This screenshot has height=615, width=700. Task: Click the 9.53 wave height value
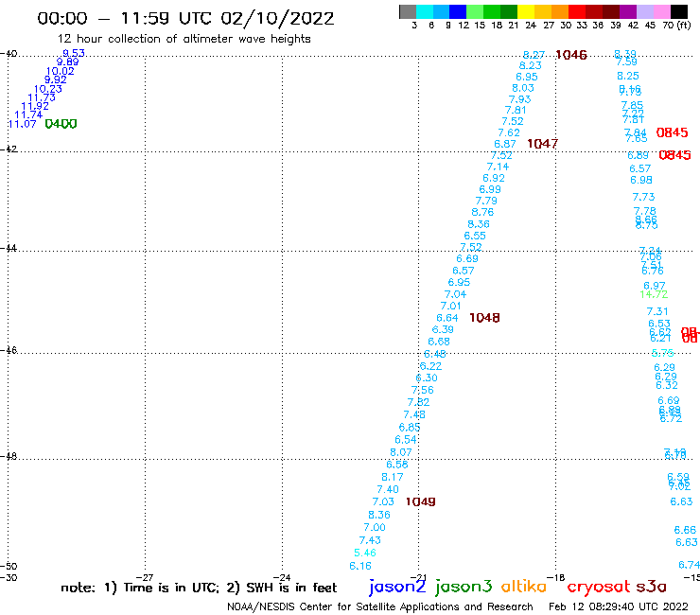(74, 53)
